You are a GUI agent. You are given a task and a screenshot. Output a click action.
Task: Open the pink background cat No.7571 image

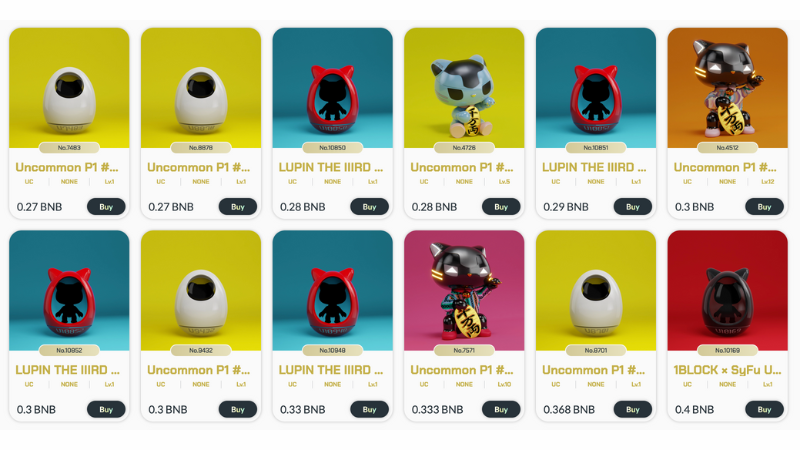(x=464, y=290)
